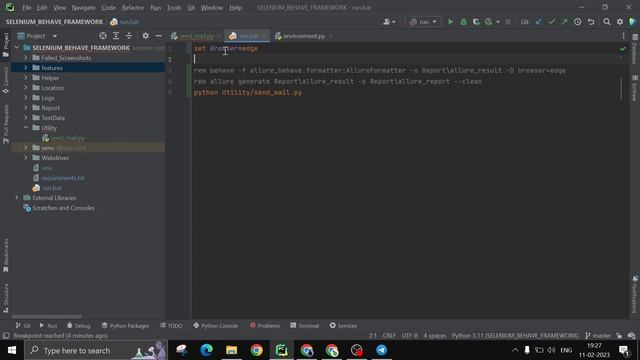Click the master branch status bar widget
Viewport: 640px width, 360px height.
click(598, 336)
